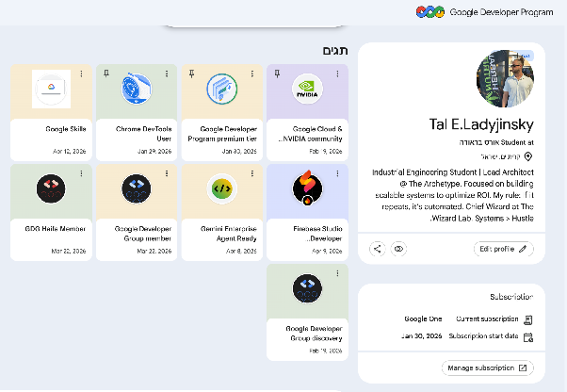The image size is (567, 392).
Task: Unpin the Google Cloud & NVIDIA community badge
Action: [x=277, y=73]
